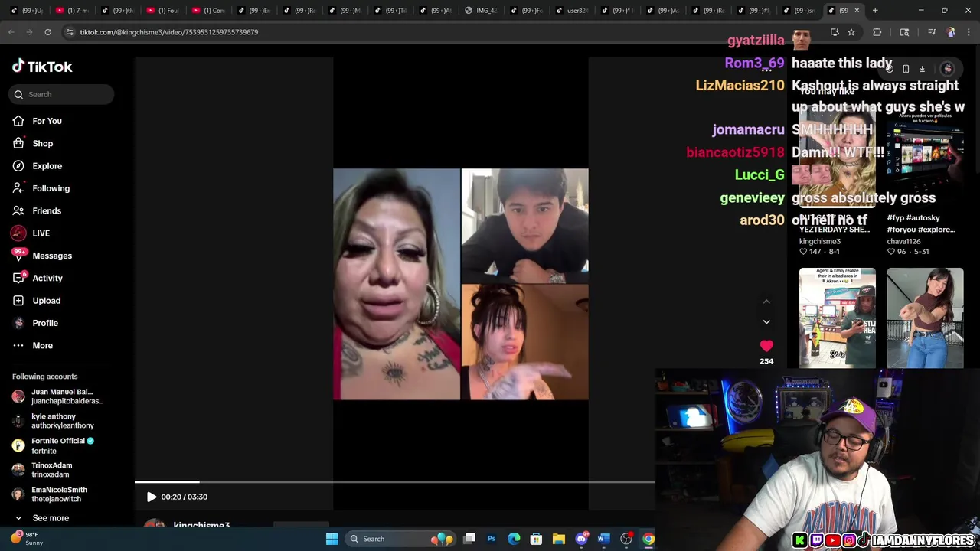Play the paused TikTok video

pos(152,497)
